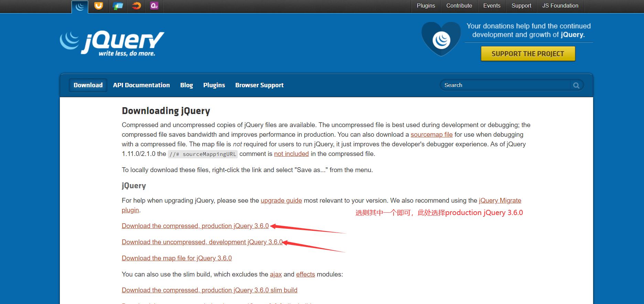644x304 pixels.
Task: Open Browser Support page
Action: [259, 85]
